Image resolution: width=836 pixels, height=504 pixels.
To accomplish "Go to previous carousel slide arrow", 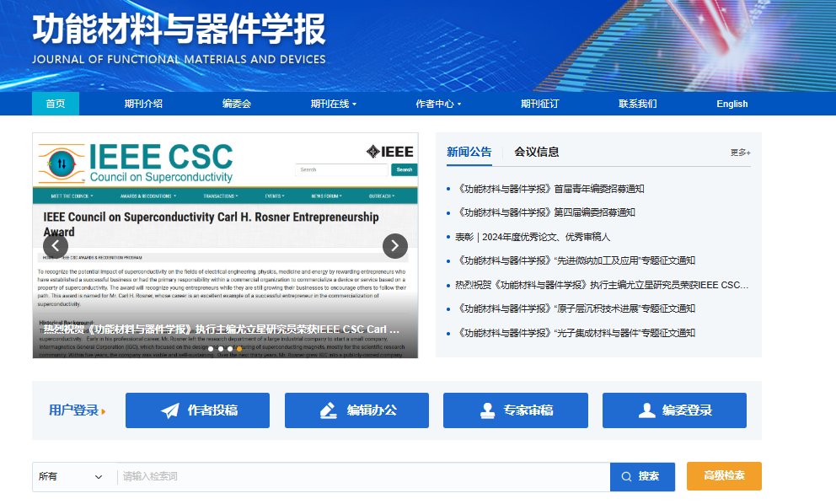I will [56, 246].
